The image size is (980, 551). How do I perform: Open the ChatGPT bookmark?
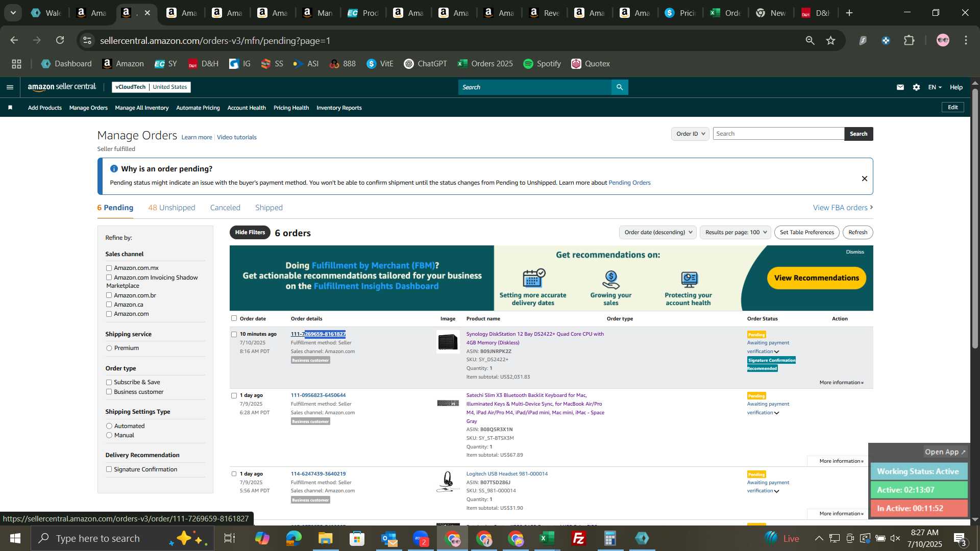click(x=425, y=64)
